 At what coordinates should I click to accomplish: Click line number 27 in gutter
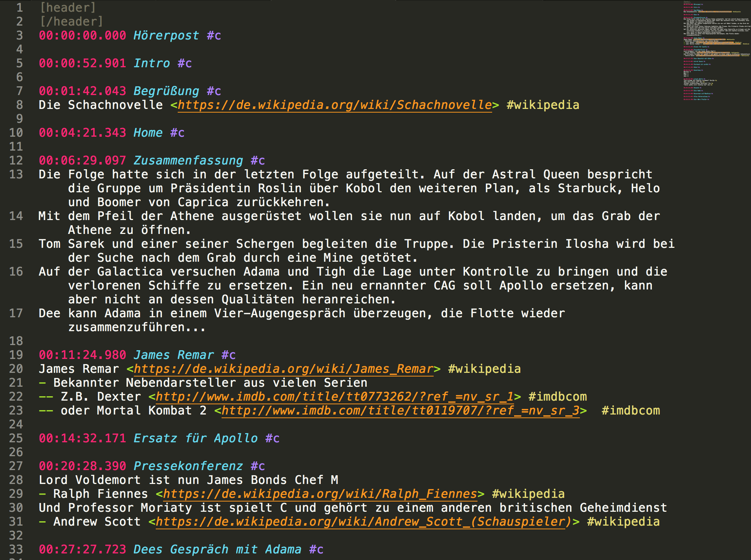[x=16, y=466]
